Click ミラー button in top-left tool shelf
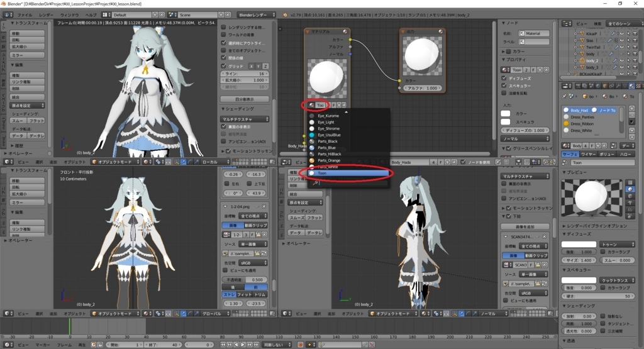This screenshot has height=349, width=644. (x=27, y=55)
